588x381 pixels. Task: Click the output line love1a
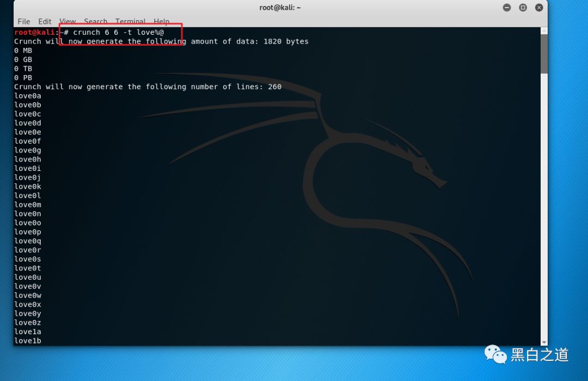point(28,331)
